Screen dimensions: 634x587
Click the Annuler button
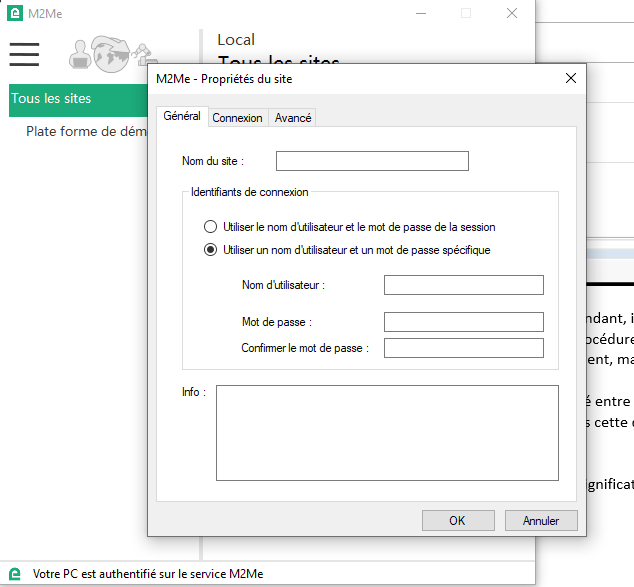[x=541, y=520]
